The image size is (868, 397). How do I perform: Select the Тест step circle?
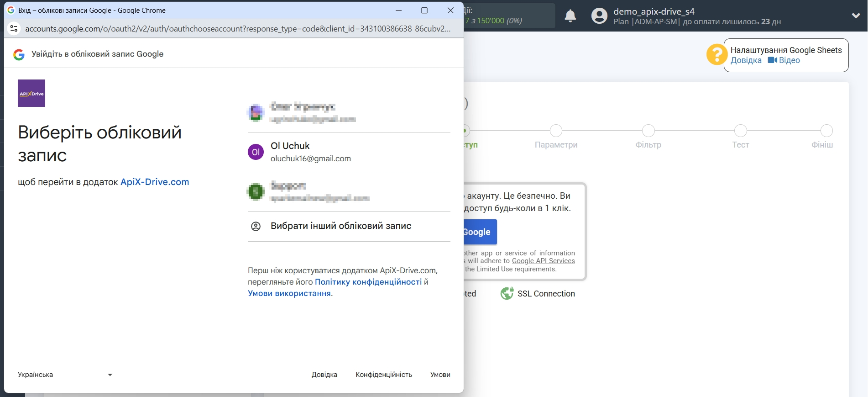point(740,131)
